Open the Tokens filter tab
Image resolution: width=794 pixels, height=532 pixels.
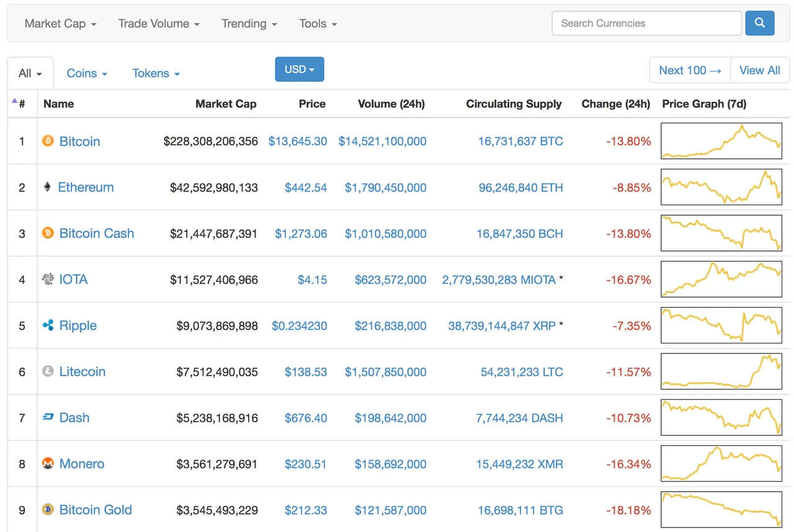pos(156,73)
